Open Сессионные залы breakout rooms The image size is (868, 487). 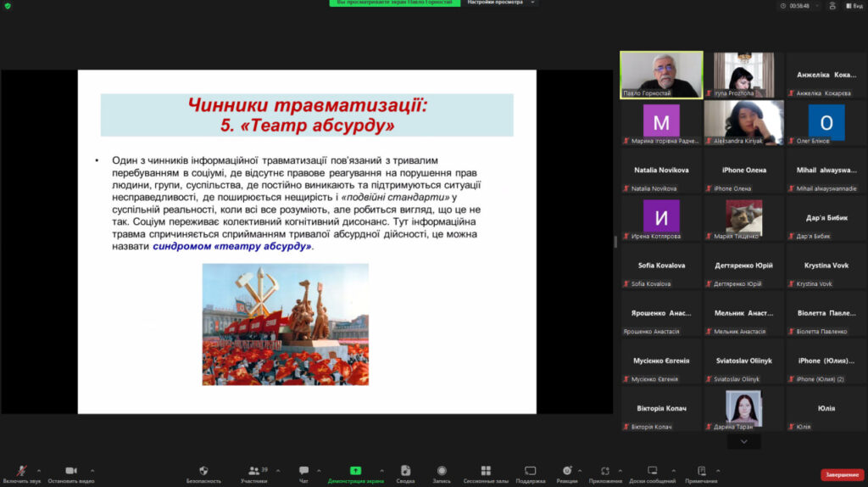(x=486, y=471)
